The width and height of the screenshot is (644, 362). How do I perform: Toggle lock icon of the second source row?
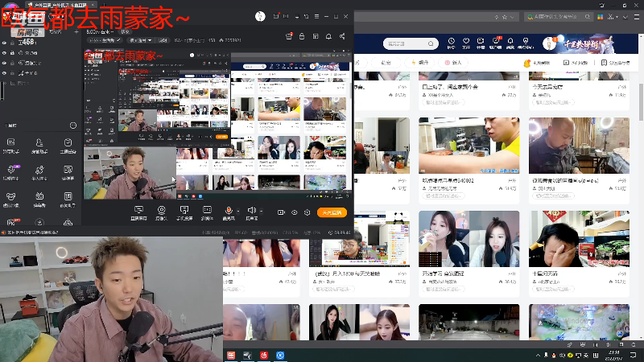[12, 53]
